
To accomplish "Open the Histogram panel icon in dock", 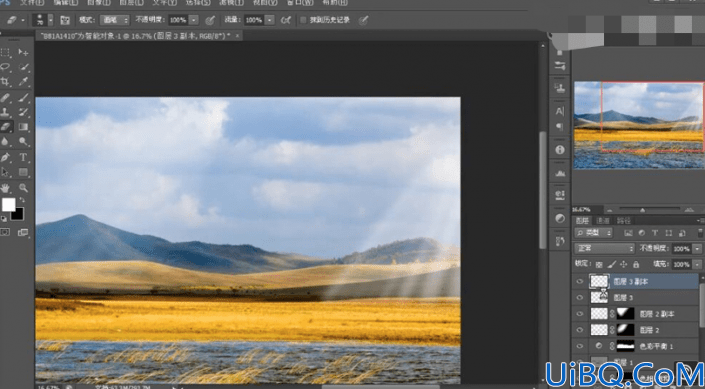I will click(560, 173).
